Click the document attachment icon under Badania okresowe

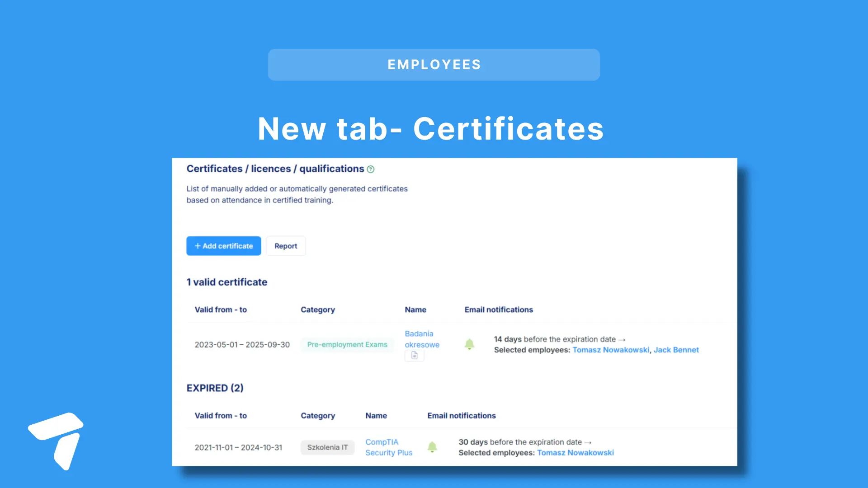(414, 356)
